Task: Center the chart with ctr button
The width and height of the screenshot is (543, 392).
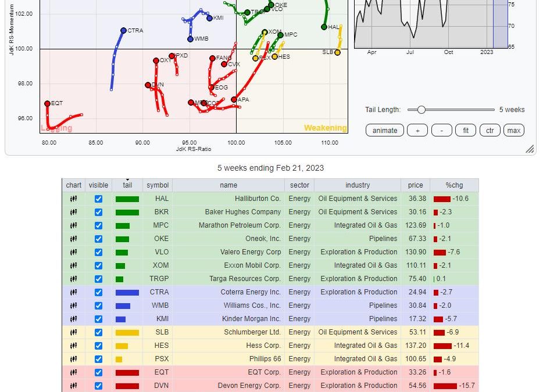Action: (490, 131)
